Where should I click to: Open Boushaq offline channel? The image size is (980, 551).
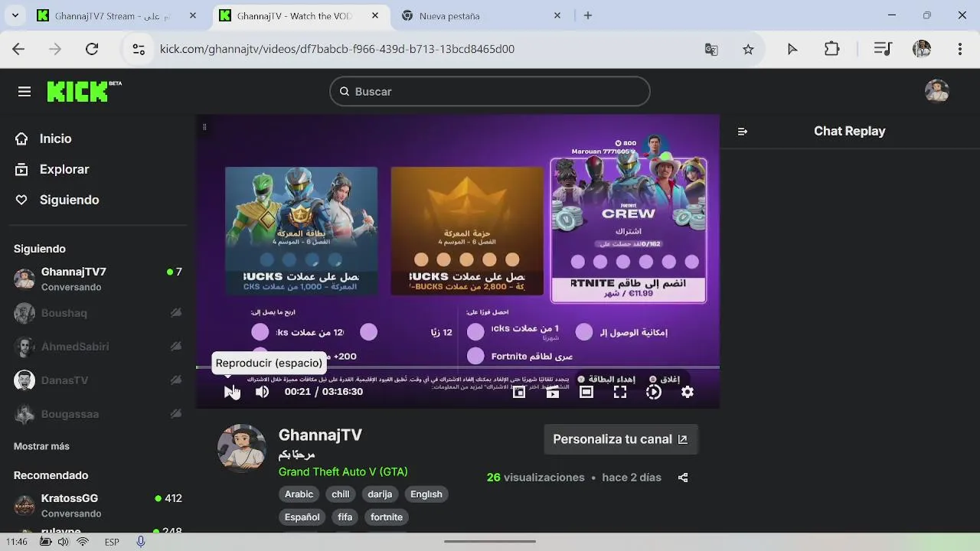point(98,313)
